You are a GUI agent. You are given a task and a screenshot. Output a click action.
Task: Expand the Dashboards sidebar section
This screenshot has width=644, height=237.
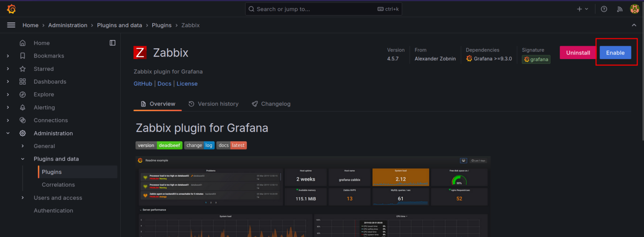point(8,81)
